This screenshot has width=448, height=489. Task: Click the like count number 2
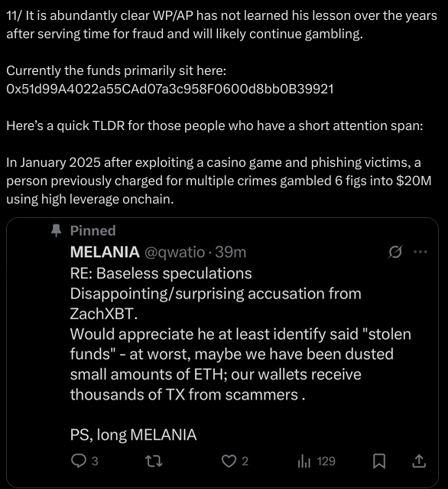(x=245, y=461)
